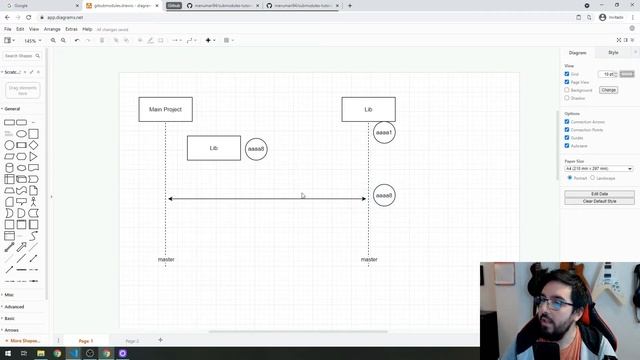Open the Arrange menu
This screenshot has width=640, height=360.
(x=52, y=29)
